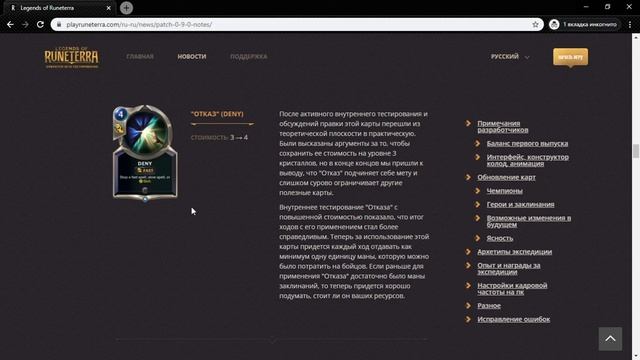The width and height of the screenshot is (640, 360).
Task: Minimize the browser window
Action: click(586, 7)
